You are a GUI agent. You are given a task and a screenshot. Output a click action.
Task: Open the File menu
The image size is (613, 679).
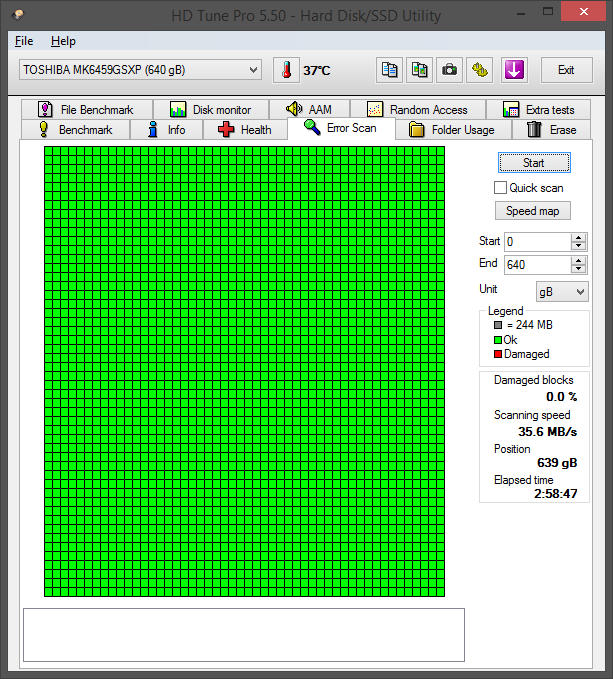[x=24, y=41]
